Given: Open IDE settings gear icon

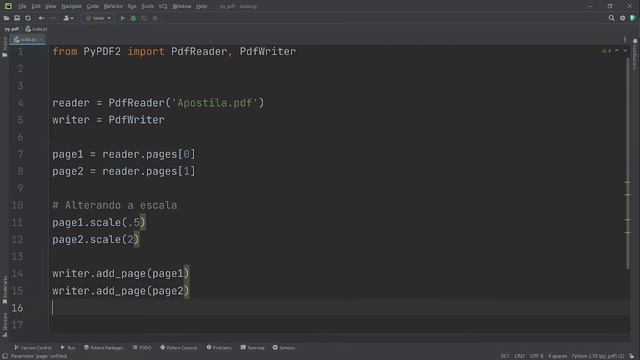Looking at the screenshot, I should (622, 18).
